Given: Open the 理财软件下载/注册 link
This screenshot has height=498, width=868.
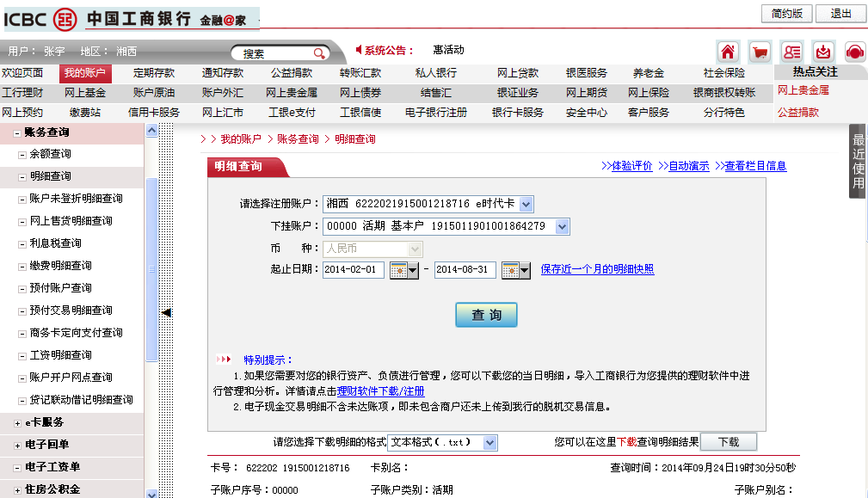Looking at the screenshot, I should 381,391.
